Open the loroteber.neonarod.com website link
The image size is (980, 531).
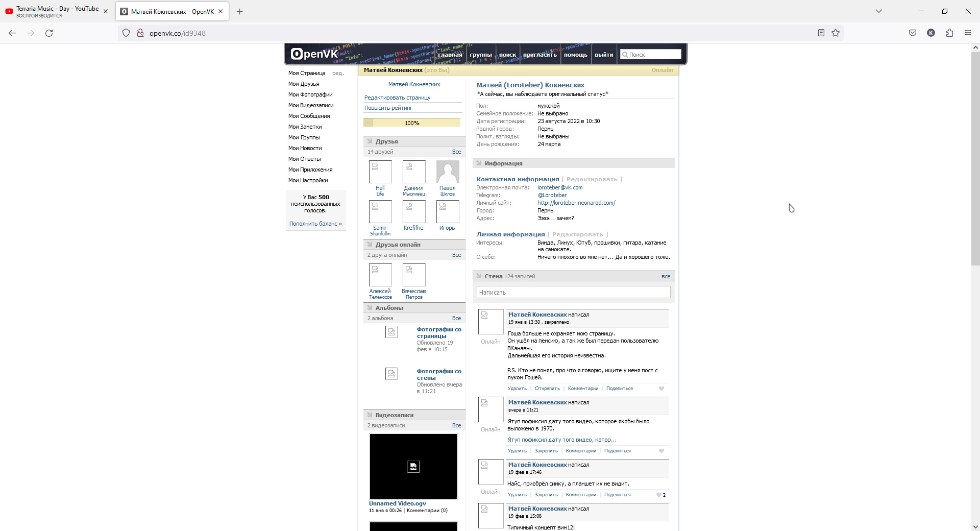coord(576,203)
